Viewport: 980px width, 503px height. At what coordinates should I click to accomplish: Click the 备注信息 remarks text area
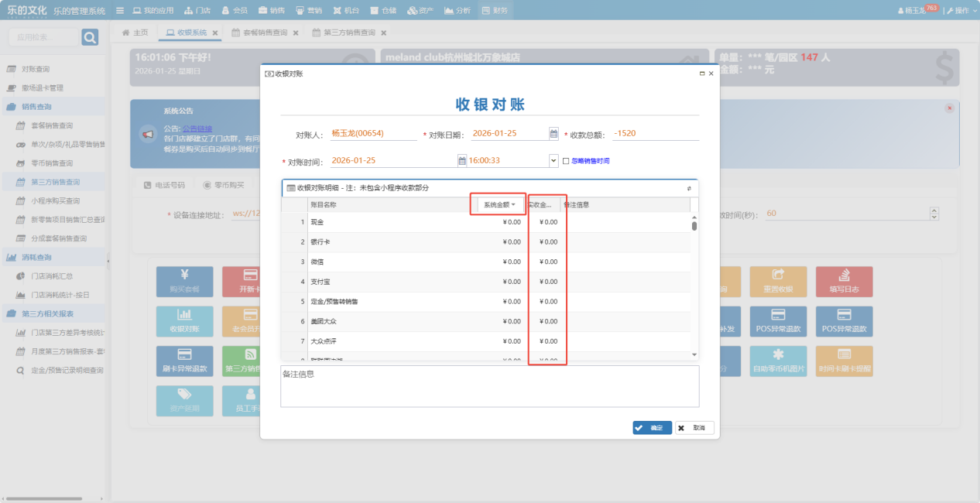[x=489, y=385]
